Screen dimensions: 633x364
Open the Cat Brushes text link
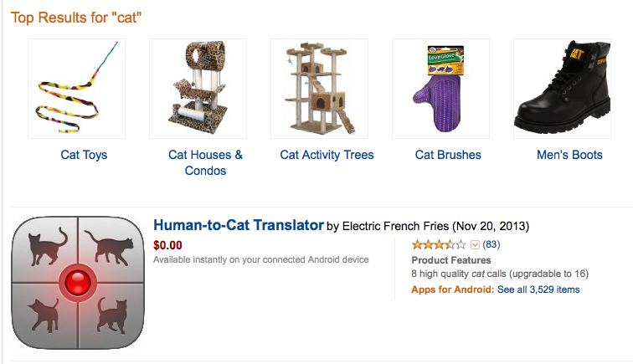[448, 155]
